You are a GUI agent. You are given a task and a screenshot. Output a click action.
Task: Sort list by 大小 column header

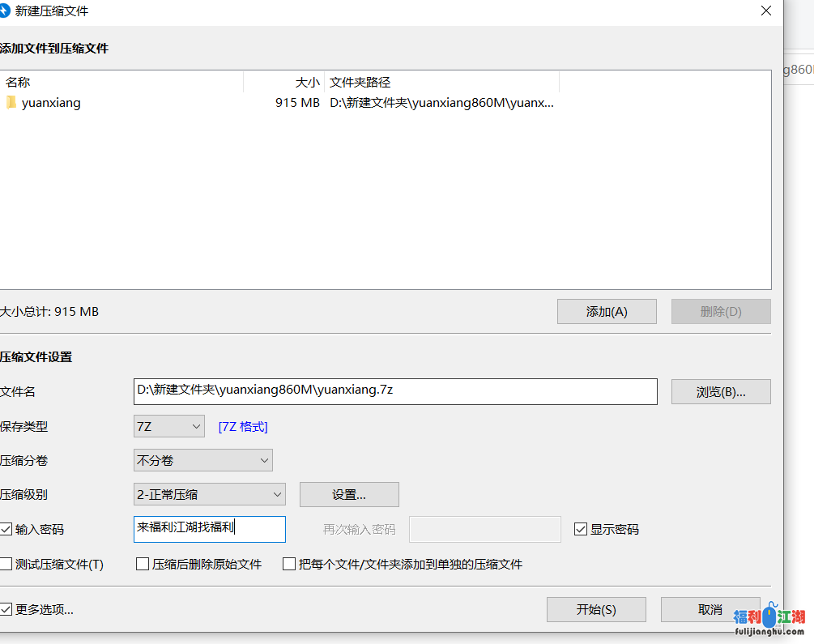pyautogui.click(x=283, y=83)
